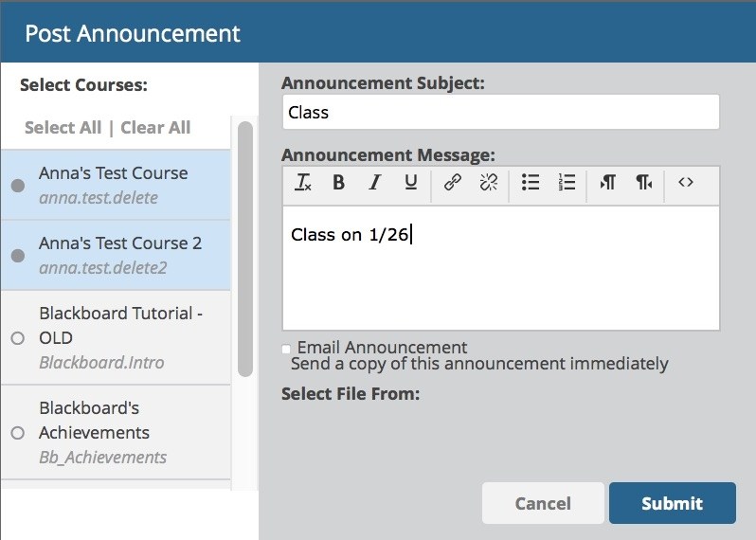Set text direction right-to-left
Viewport: 756px width, 540px height.
(x=644, y=184)
